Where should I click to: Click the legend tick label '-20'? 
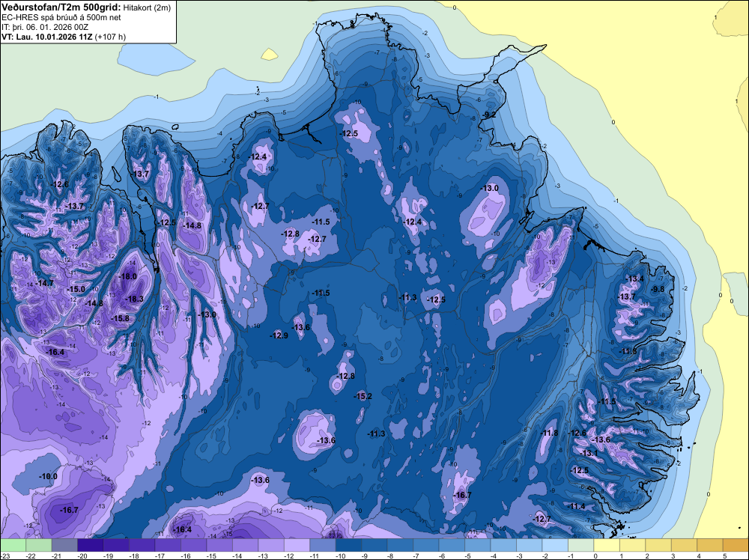coord(83,556)
